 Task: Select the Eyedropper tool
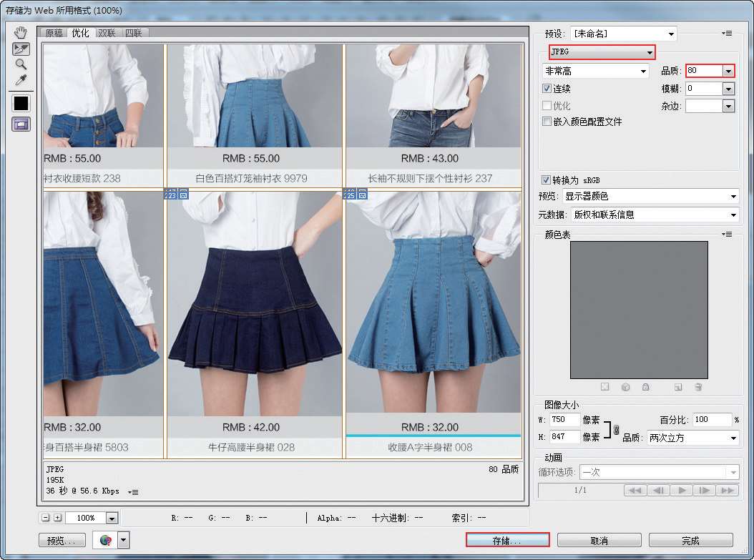tap(21, 79)
